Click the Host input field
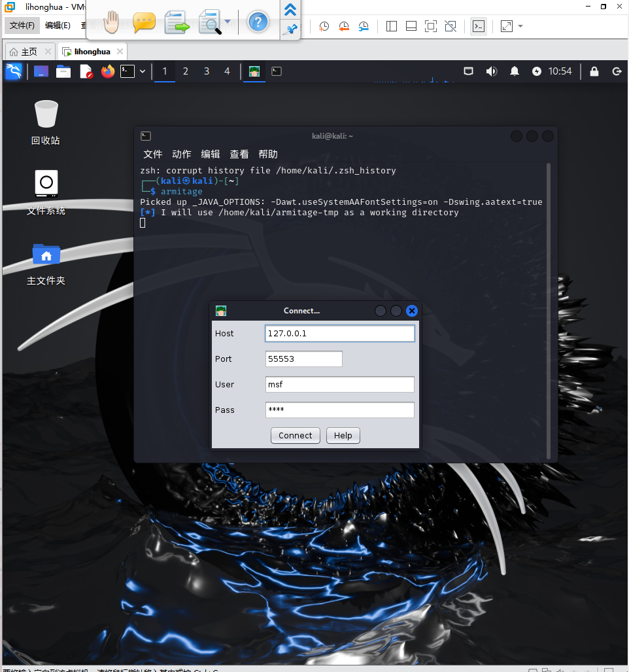Viewport: 629px width, 672px height. 340,334
